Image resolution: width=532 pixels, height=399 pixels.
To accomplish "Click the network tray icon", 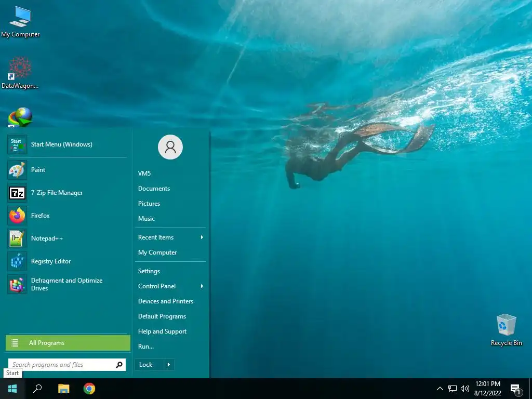I will pyautogui.click(x=453, y=389).
